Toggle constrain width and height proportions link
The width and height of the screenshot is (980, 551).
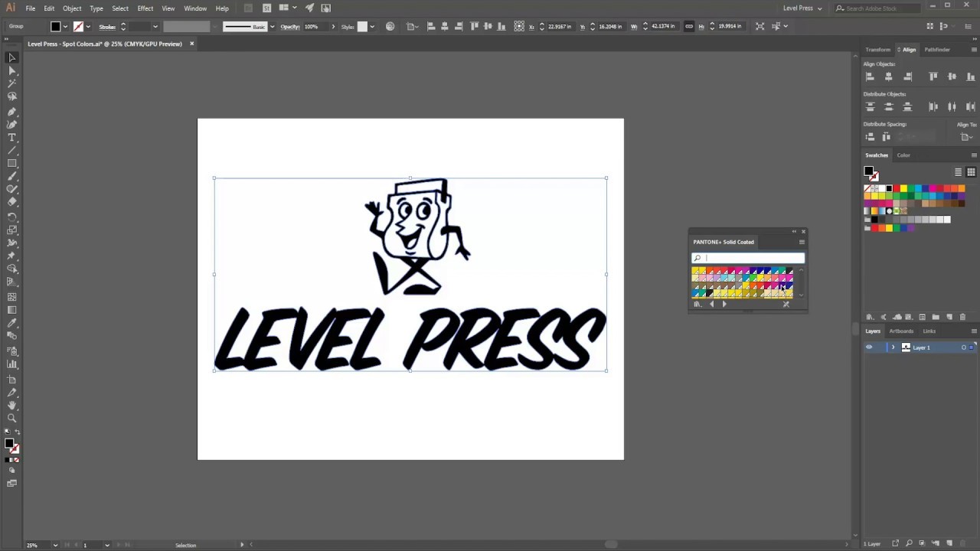click(688, 26)
